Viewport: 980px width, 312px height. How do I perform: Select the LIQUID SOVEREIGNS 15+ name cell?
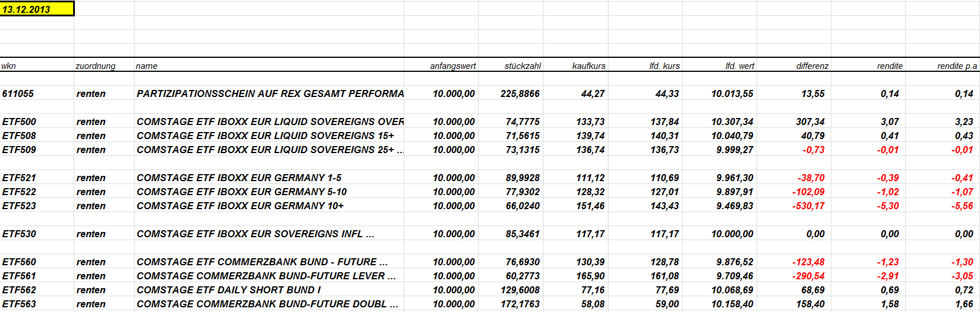click(269, 135)
